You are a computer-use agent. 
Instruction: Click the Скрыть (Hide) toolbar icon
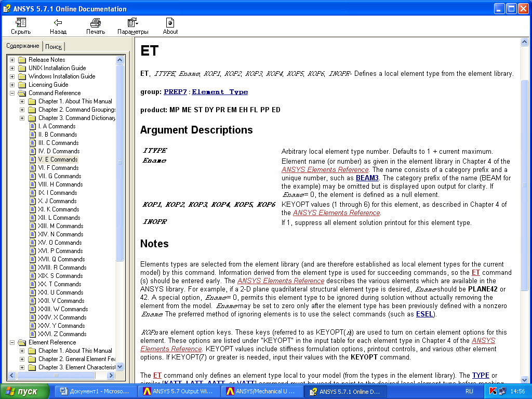[x=21, y=23]
